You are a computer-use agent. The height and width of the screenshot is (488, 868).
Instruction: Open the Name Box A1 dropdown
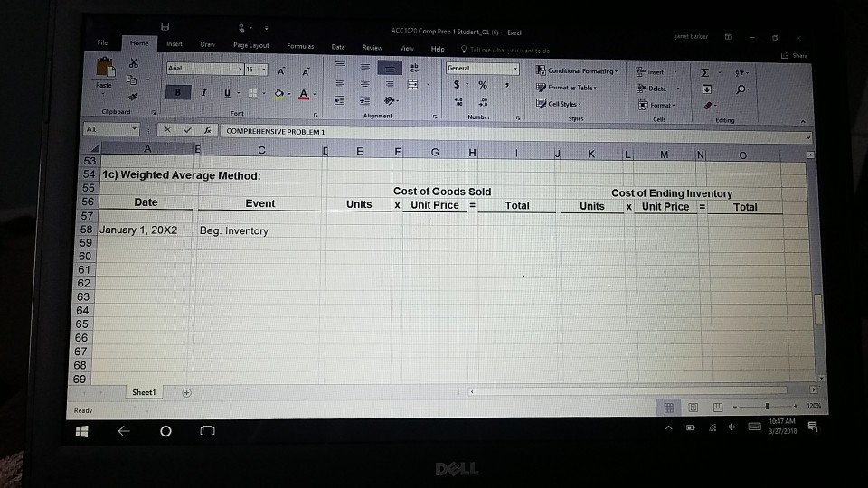point(134,129)
